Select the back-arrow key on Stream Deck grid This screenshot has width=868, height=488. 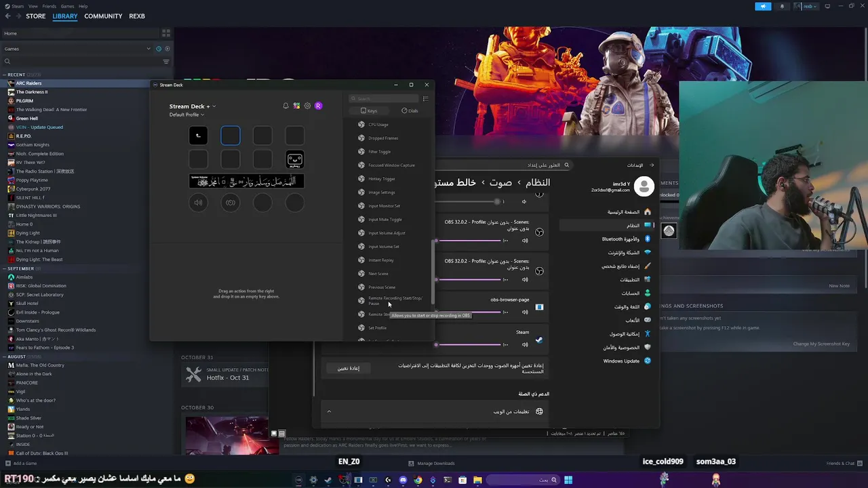point(198,136)
